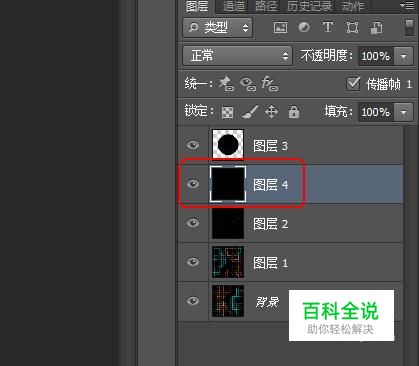
Task: Hide 图层 3 with eye icon
Action: click(x=193, y=145)
